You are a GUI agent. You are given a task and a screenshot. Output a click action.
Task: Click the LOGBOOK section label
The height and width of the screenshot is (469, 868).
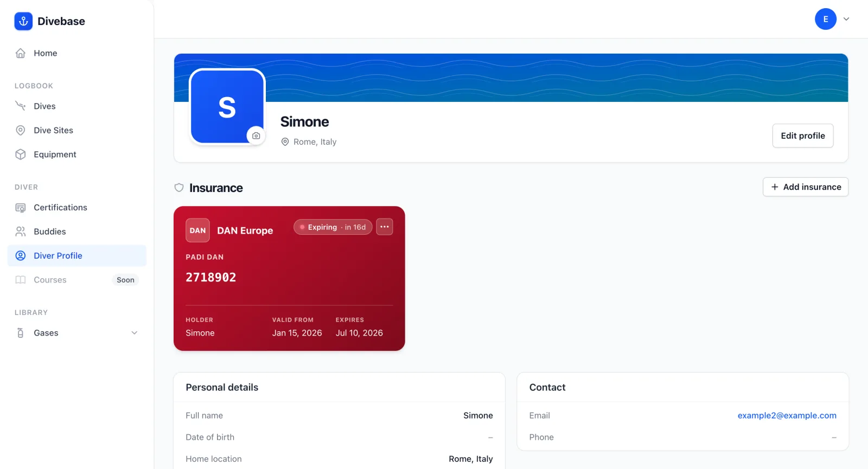pyautogui.click(x=34, y=86)
